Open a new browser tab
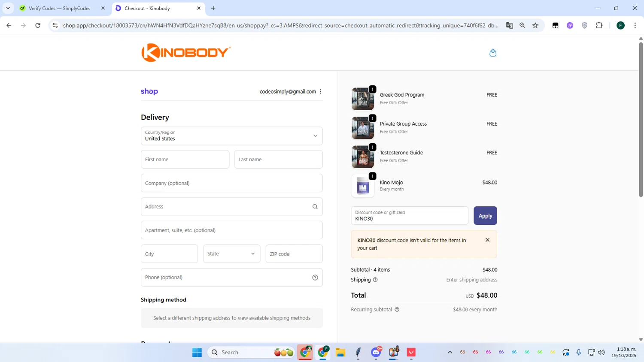644x362 pixels. (x=213, y=8)
